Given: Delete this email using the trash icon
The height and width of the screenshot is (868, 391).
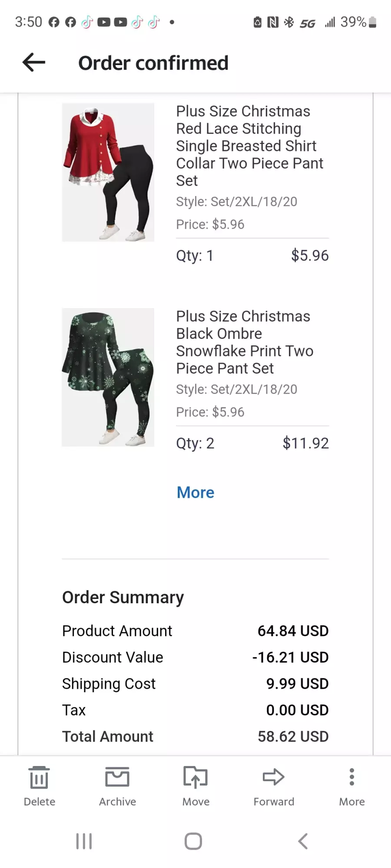Looking at the screenshot, I should point(39,786).
